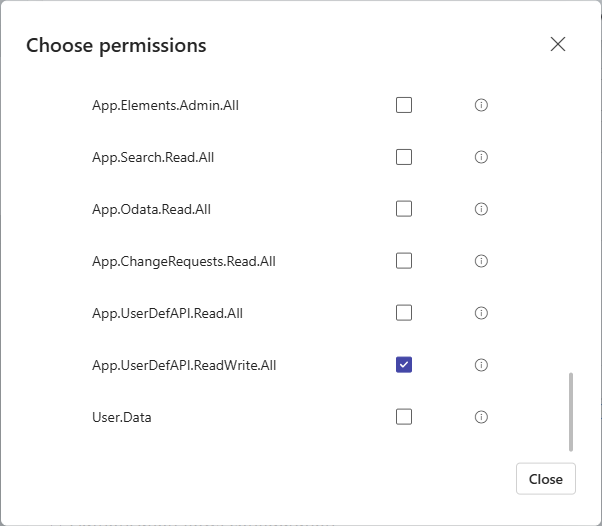
Task: Show info icon for App.Search.Read.All
Action: (x=481, y=157)
